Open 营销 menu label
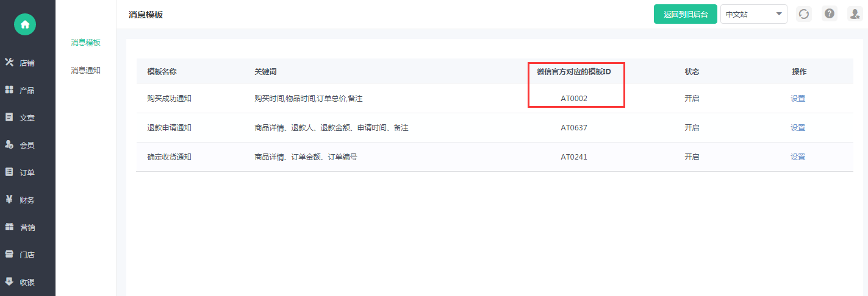 click(x=27, y=227)
